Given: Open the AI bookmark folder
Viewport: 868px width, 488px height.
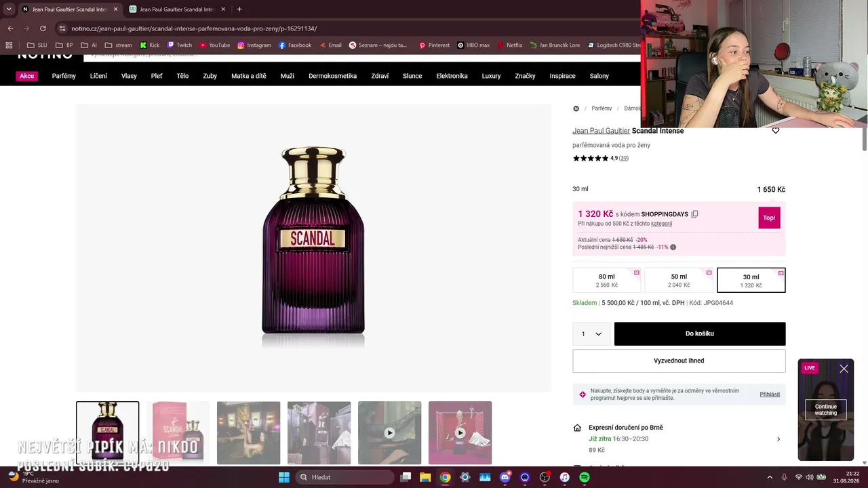Looking at the screenshot, I should coord(89,45).
